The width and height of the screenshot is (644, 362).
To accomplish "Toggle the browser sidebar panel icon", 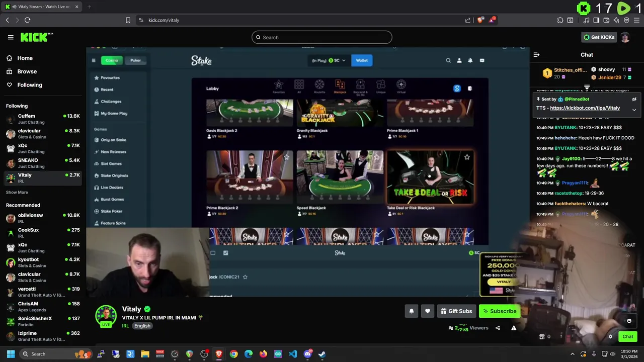I will coord(596,20).
